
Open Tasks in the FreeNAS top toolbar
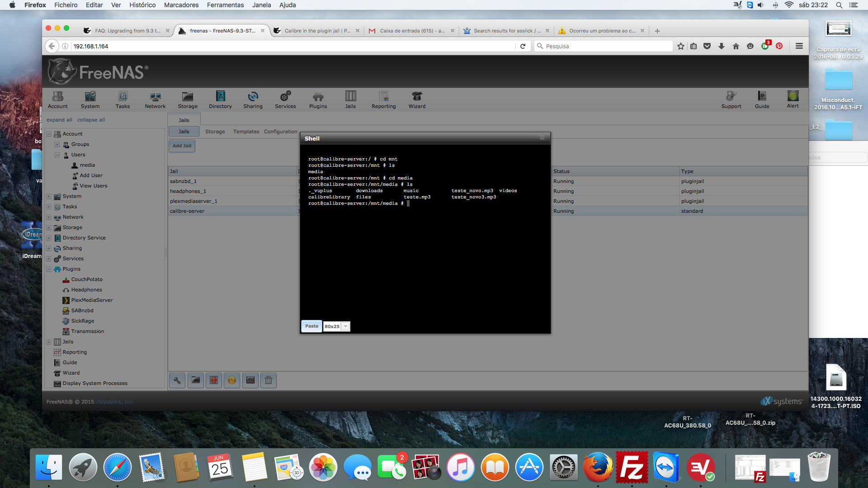click(123, 100)
